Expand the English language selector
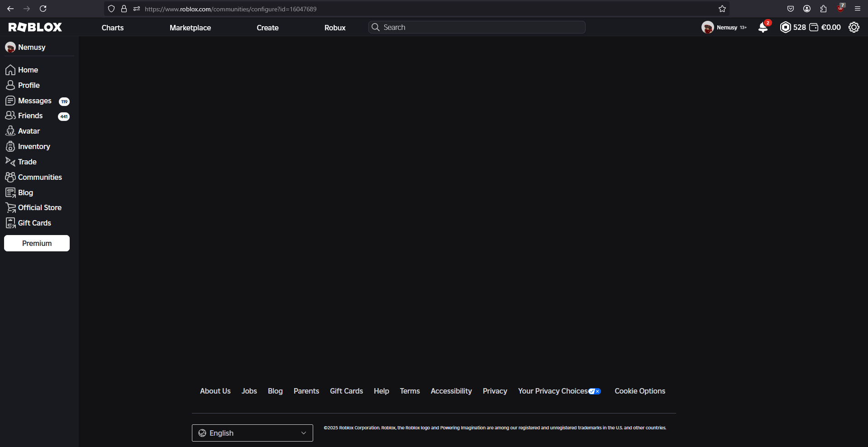 [x=252, y=433]
